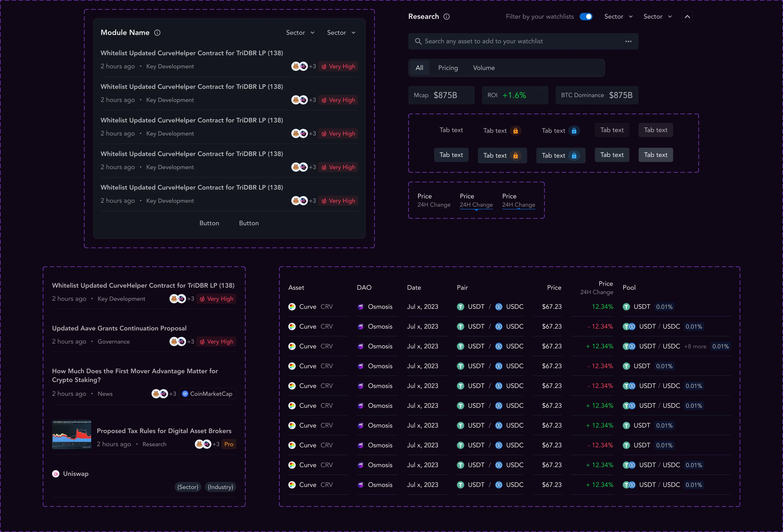Click the BTC Dominance $875B card
Screen dimensions: 783x532
pos(597,95)
